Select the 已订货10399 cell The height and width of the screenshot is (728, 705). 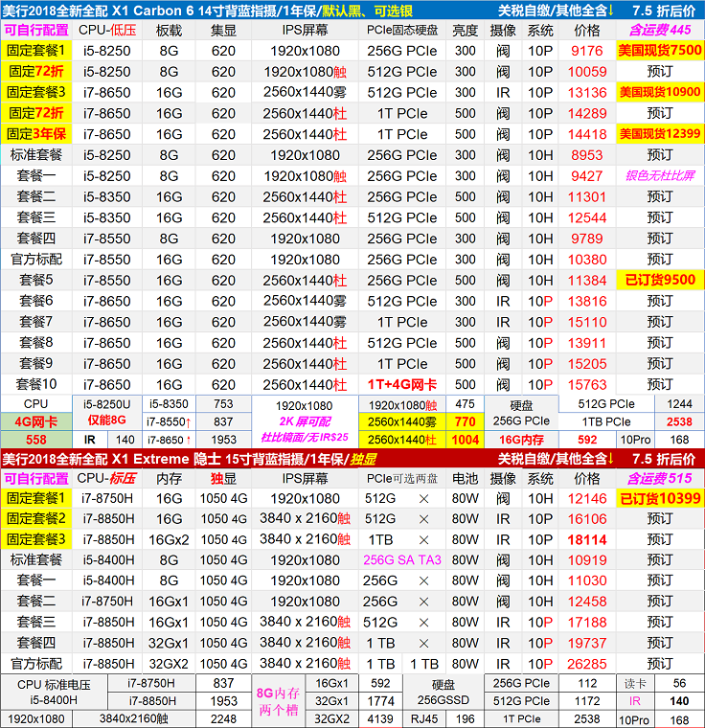click(x=659, y=498)
